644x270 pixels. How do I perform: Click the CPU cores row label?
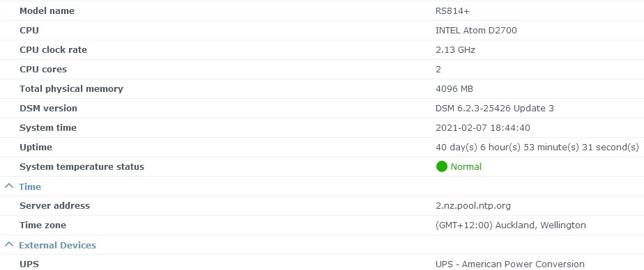(x=43, y=70)
